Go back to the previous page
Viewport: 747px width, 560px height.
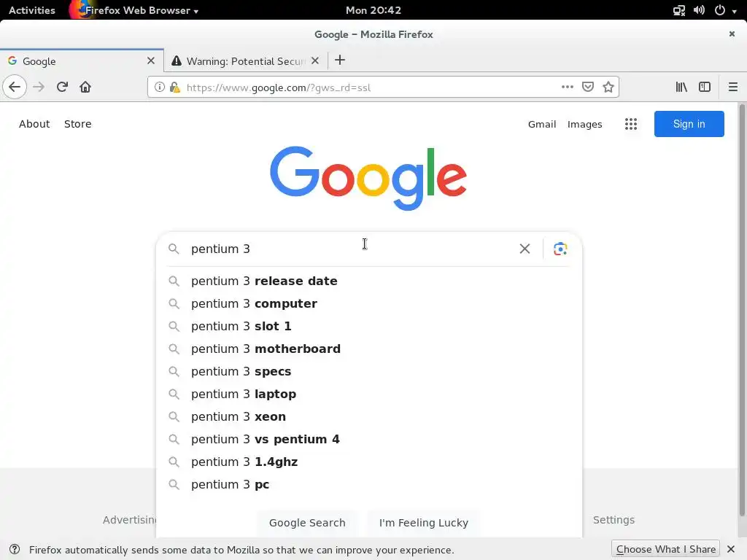tap(15, 87)
